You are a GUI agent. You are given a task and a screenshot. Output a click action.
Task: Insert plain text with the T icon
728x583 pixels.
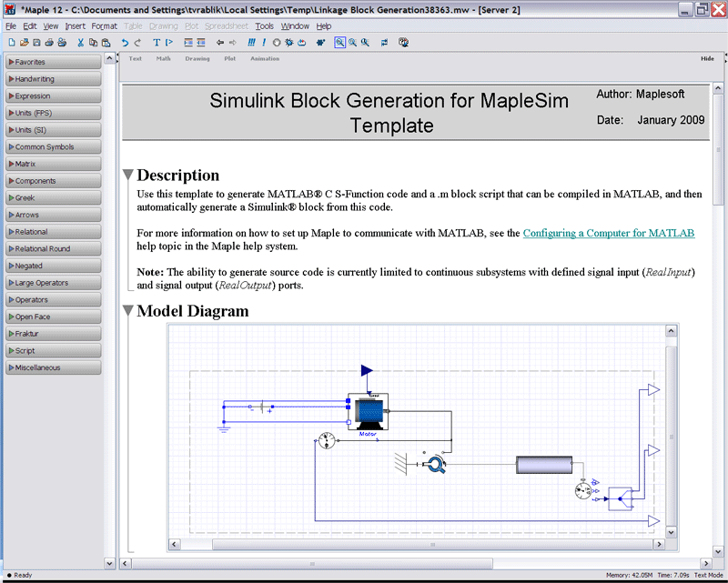point(157,43)
